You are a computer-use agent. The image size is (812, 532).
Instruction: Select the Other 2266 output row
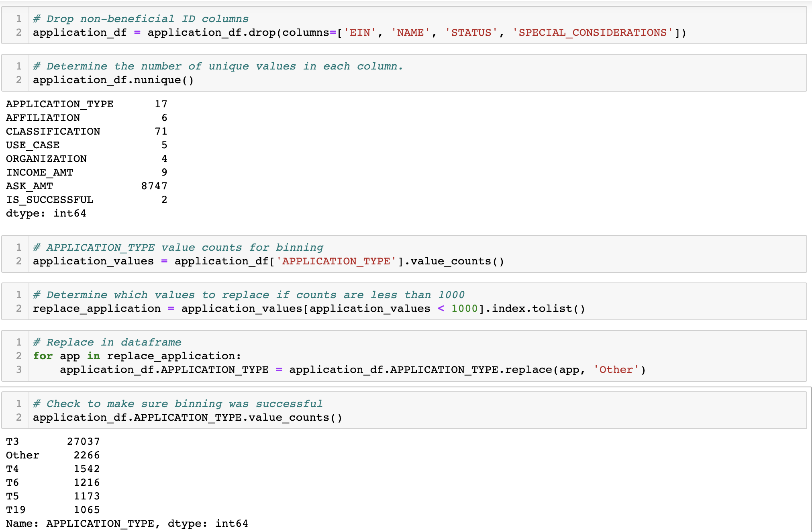[x=53, y=455]
